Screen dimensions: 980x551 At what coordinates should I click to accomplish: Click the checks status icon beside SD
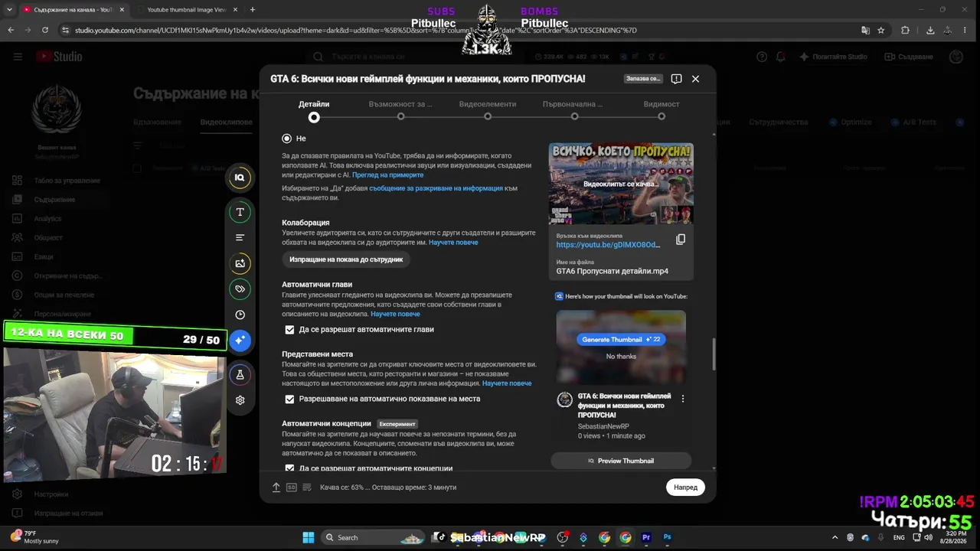(x=307, y=487)
